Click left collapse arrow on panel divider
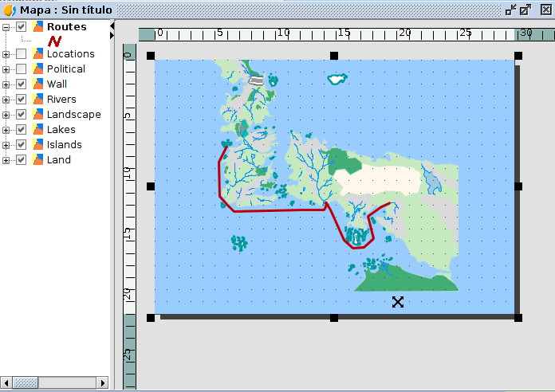 point(112,26)
